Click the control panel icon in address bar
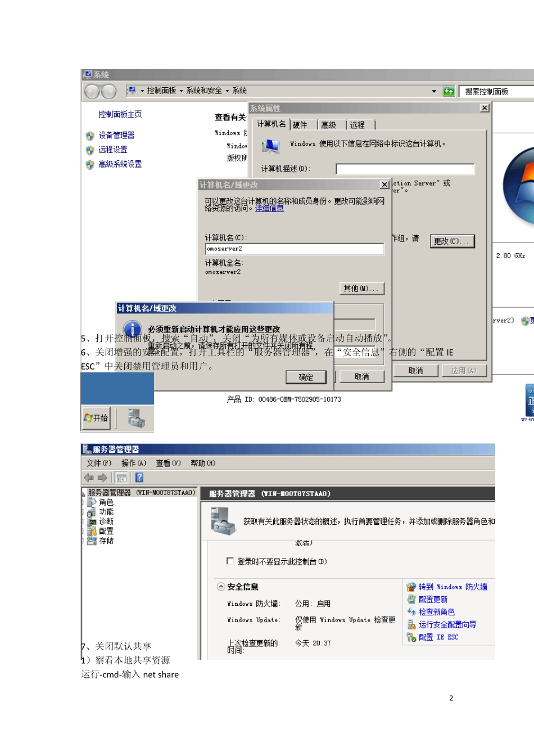This screenshot has width=534, height=756. [x=131, y=90]
